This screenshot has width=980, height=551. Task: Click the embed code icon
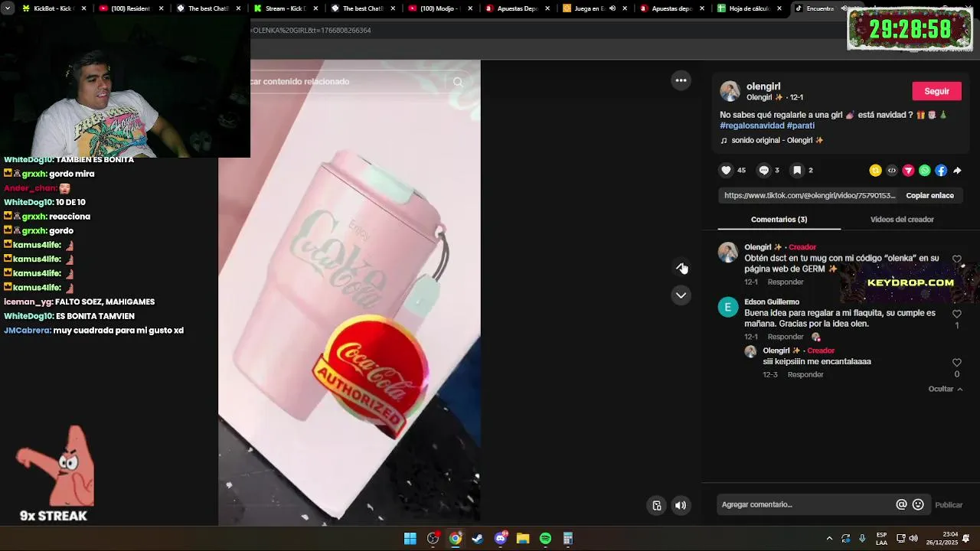[892, 171]
